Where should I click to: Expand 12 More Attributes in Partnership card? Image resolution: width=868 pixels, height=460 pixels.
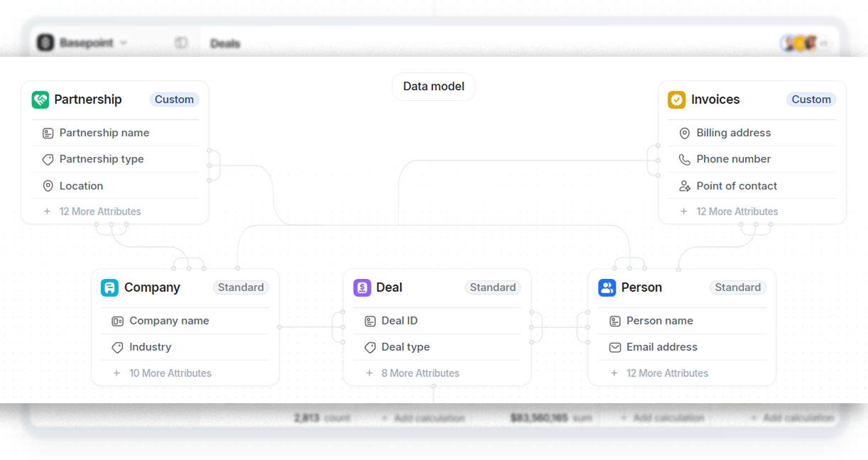coord(92,212)
